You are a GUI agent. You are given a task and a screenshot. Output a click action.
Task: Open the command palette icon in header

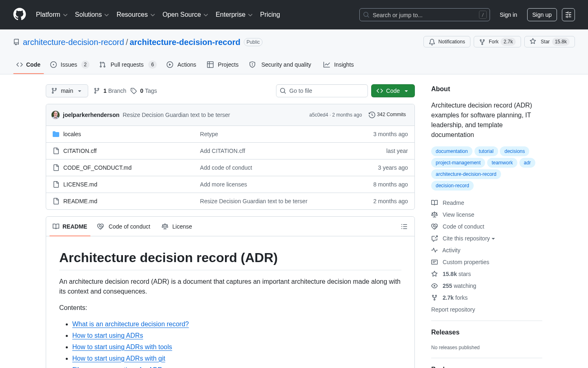(x=568, y=15)
